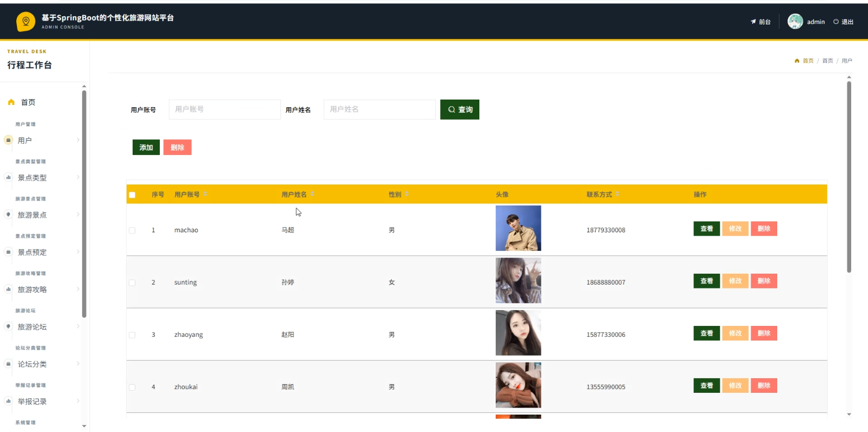
Task: Click the pin icon beside 旅游景点
Action: pyautogui.click(x=8, y=214)
